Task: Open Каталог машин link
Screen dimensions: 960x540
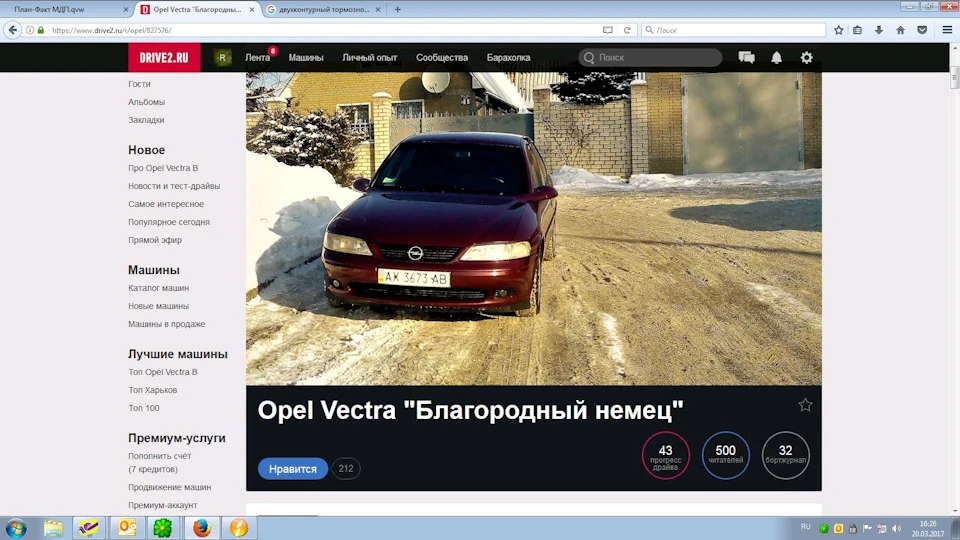Action: [159, 288]
